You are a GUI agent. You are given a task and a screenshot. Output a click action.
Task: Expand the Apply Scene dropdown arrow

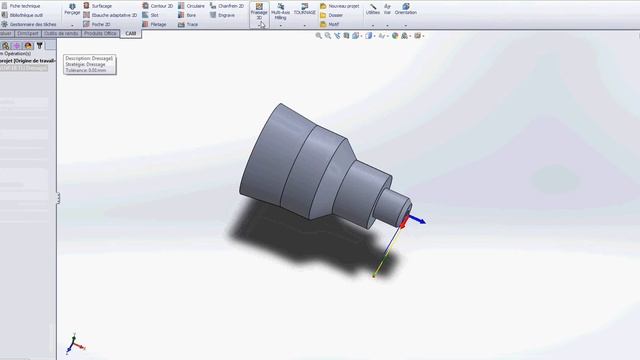(410, 36)
